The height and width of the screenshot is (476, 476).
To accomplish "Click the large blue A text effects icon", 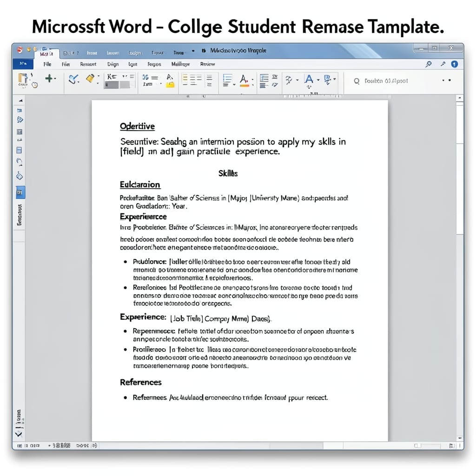I will pyautogui.click(x=309, y=79).
